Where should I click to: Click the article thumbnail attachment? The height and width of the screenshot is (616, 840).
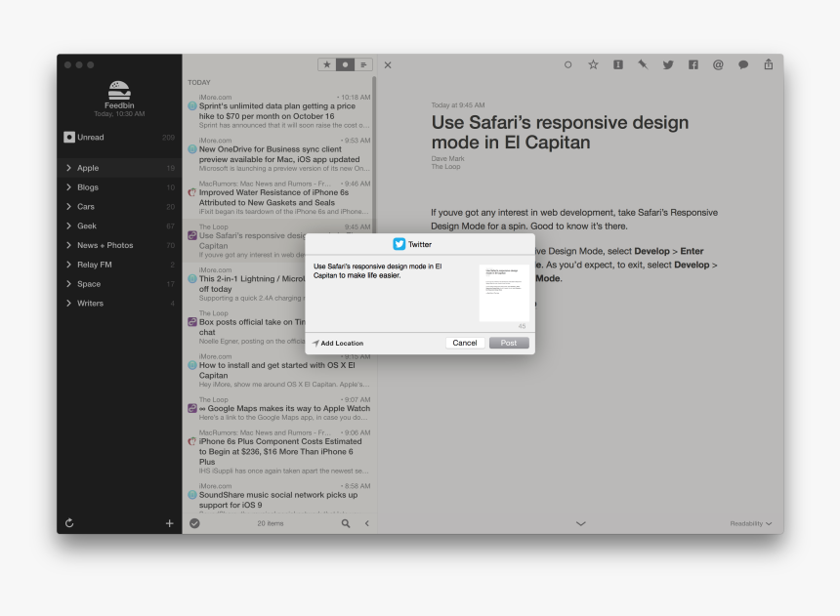(x=504, y=293)
